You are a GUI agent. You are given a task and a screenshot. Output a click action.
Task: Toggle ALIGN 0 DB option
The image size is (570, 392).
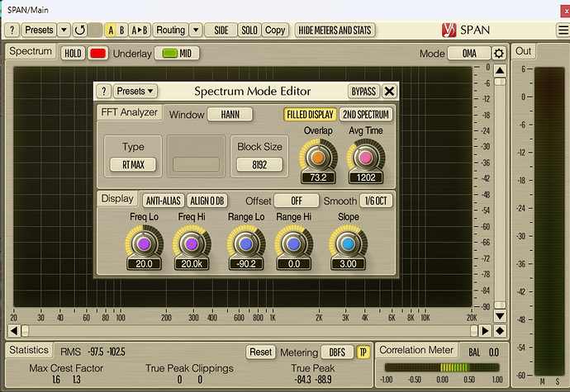[x=207, y=201]
